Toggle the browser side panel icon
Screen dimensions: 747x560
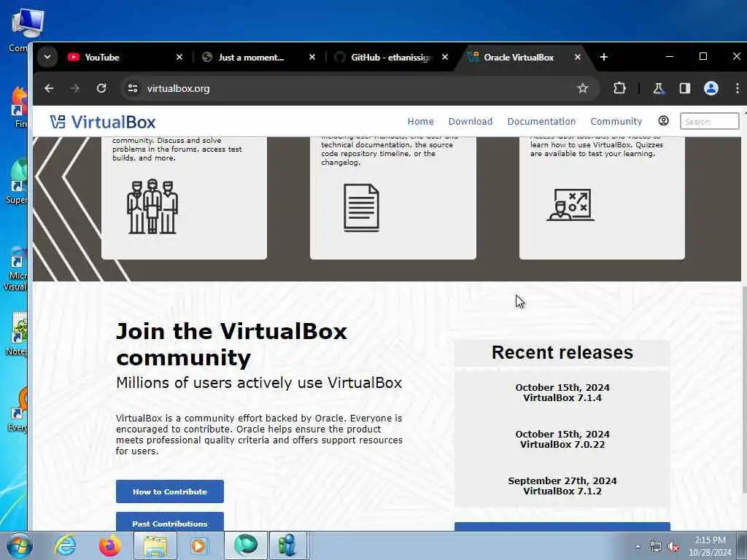click(x=684, y=88)
